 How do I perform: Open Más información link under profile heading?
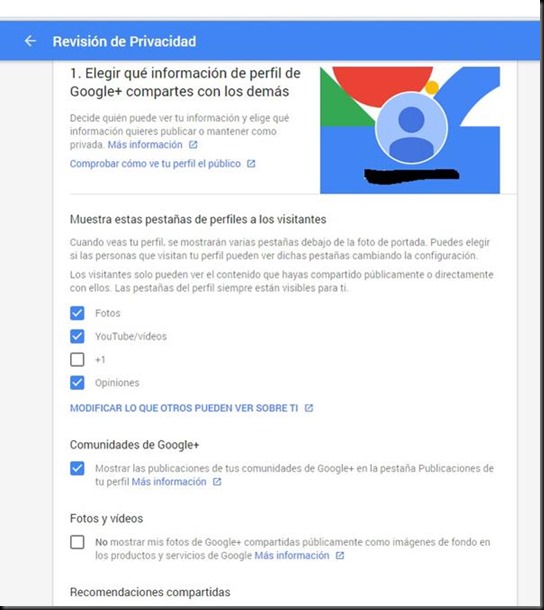[x=145, y=145]
